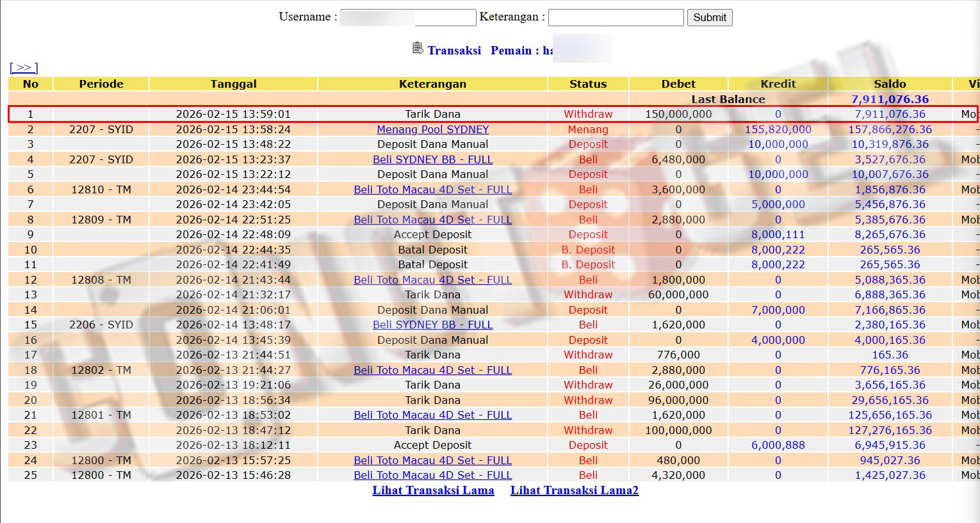This screenshot has height=523, width=980.
Task: Click the Tanggal column header
Action: click(233, 84)
